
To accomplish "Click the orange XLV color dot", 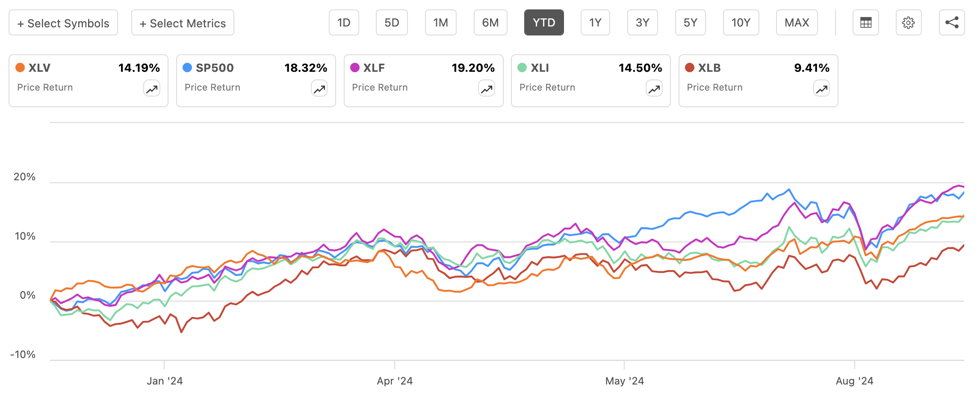I will pyautogui.click(x=20, y=67).
